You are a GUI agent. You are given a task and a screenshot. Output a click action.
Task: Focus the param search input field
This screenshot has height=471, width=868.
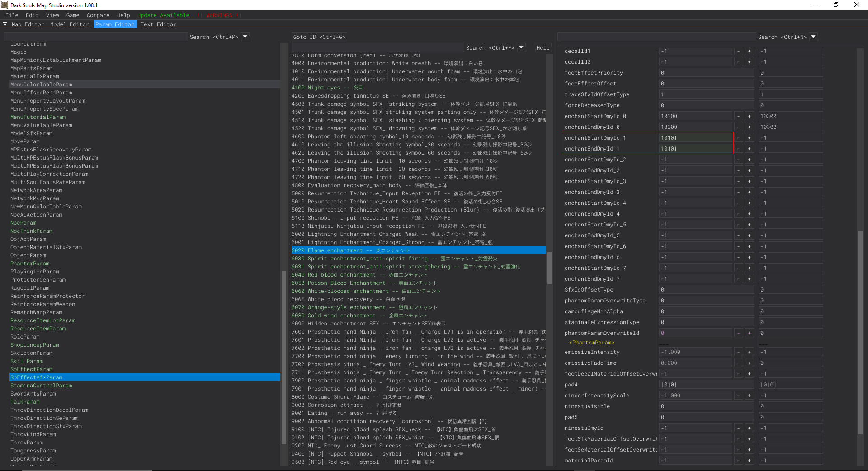[x=95, y=37]
